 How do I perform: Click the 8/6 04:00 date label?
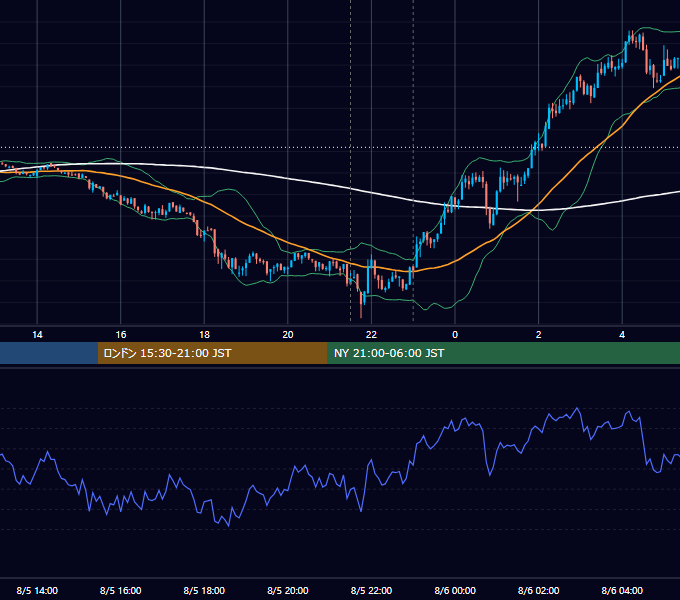click(x=622, y=591)
